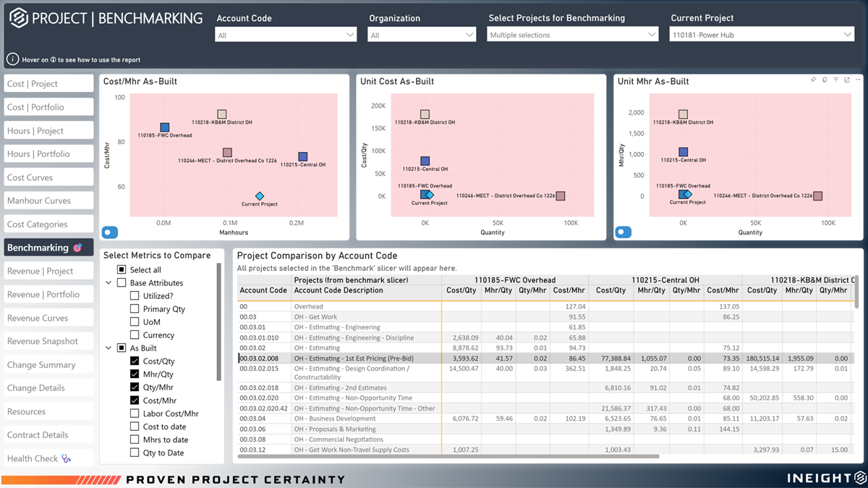Select 110218-KB&M marker in Unit Cost chart

tap(425, 114)
